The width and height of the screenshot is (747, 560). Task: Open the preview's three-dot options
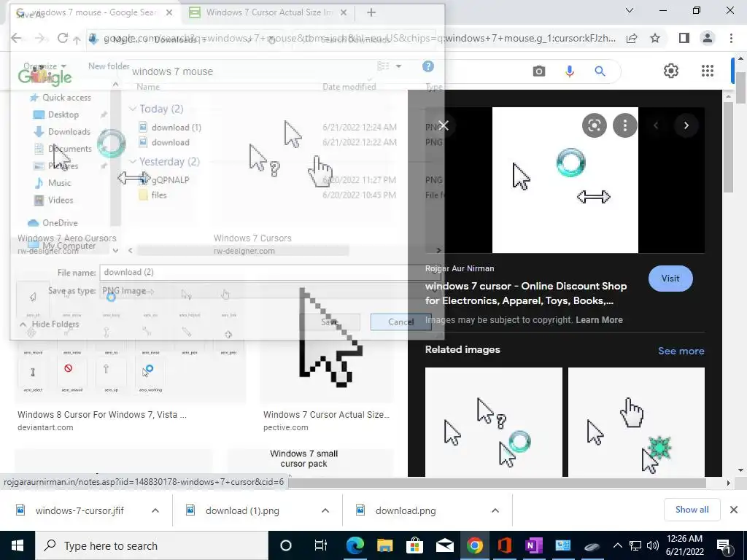[624, 125]
